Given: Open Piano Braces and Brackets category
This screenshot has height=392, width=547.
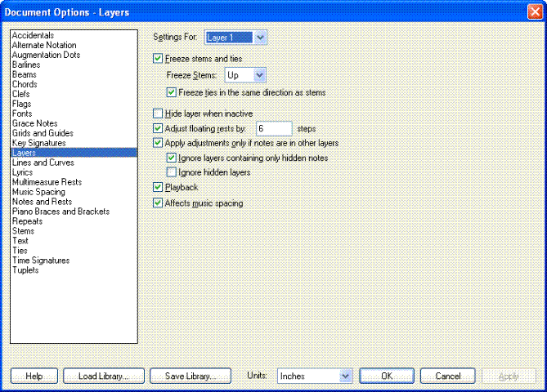Looking at the screenshot, I should [x=61, y=212].
